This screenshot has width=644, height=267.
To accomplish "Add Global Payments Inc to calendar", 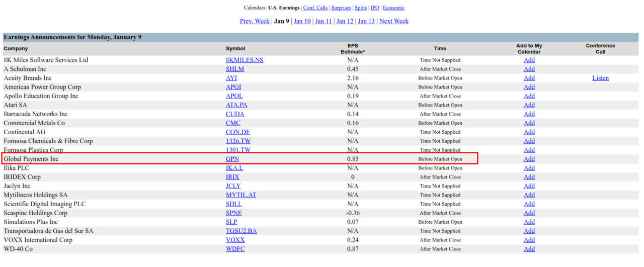I will click(529, 159).
